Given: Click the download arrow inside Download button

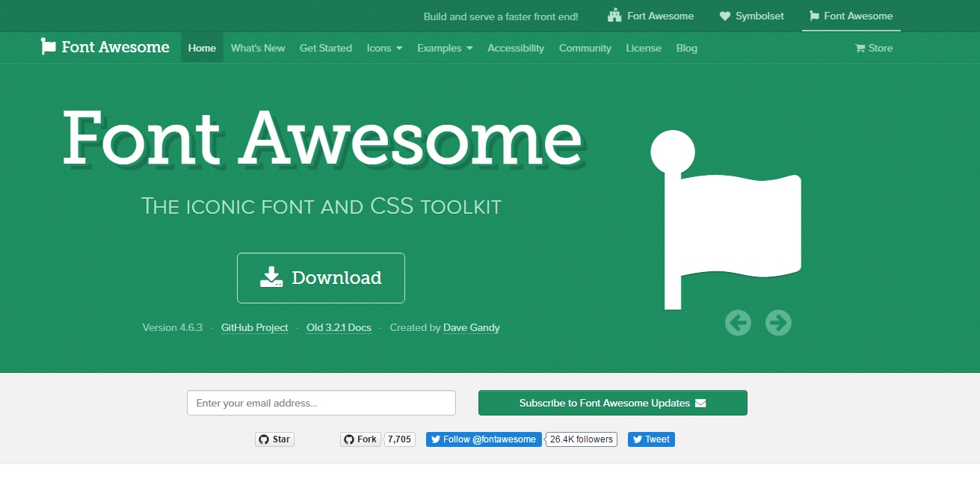Looking at the screenshot, I should pos(271,277).
